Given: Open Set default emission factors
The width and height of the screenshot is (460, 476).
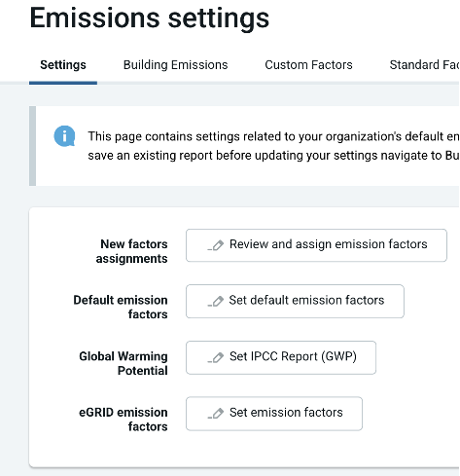Looking at the screenshot, I should tap(295, 301).
